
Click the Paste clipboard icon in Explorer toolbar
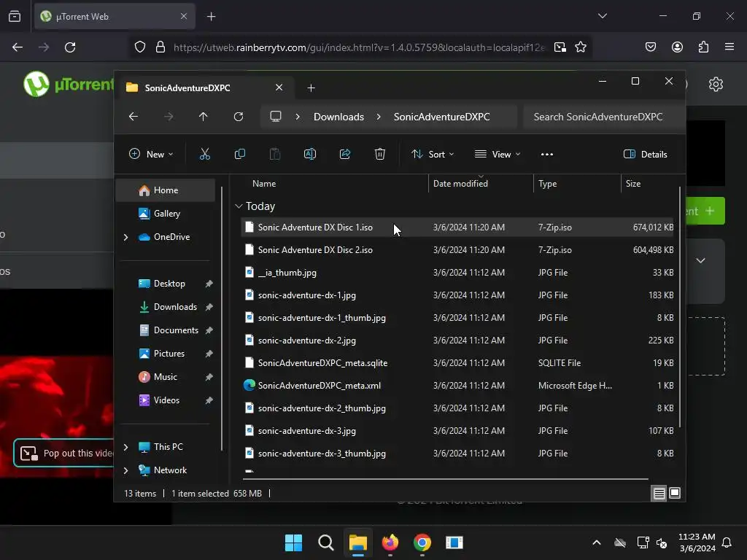click(275, 154)
